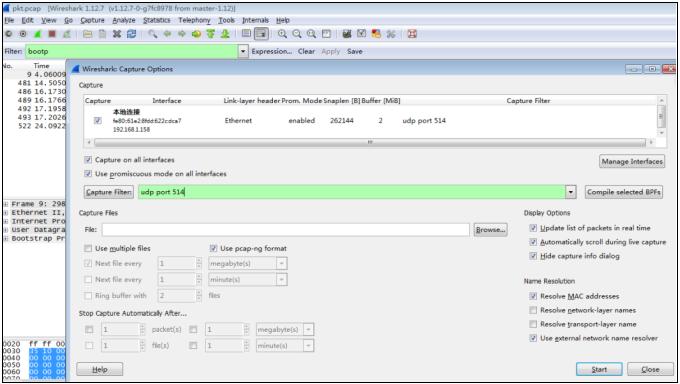Enable Resolve network-layer names
Viewport: 680px width, 384px height.
[533, 310]
